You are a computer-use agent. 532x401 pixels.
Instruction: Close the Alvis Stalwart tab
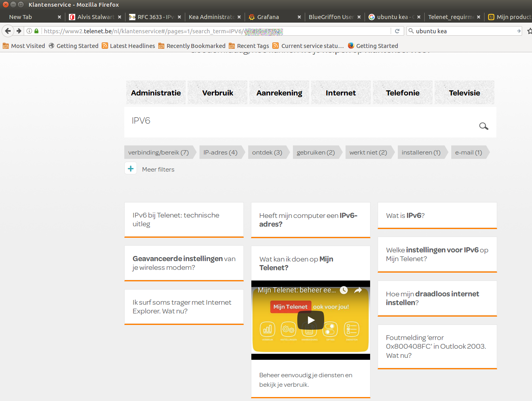120,17
